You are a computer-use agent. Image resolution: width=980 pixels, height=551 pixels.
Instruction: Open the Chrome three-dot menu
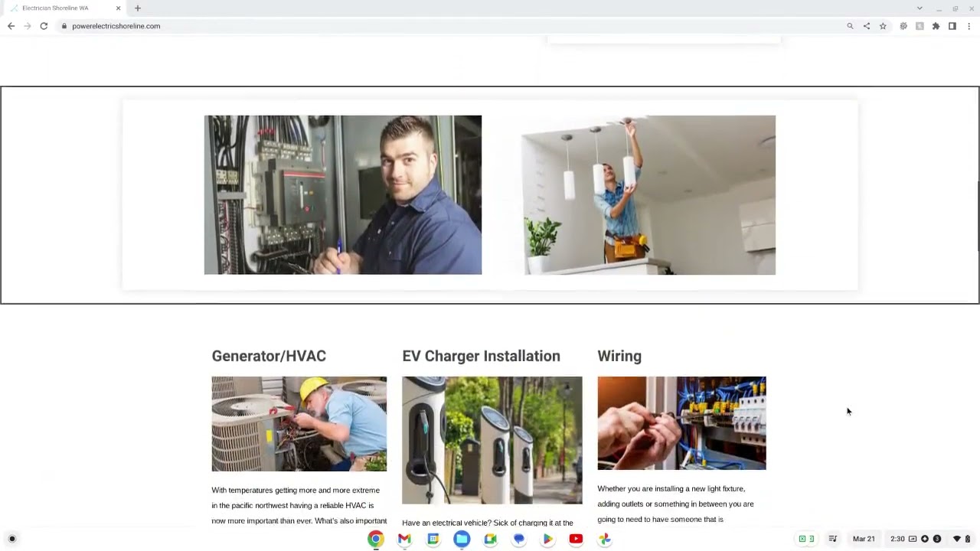point(969,26)
